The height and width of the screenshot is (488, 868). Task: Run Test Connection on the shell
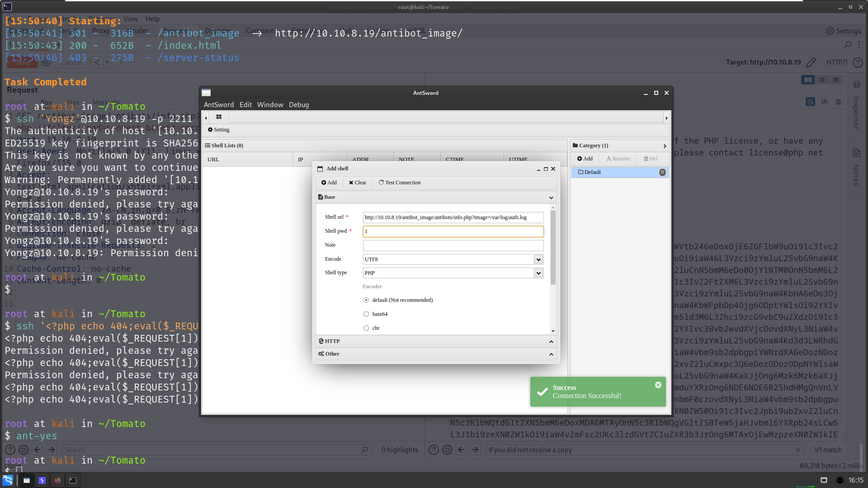coord(399,183)
